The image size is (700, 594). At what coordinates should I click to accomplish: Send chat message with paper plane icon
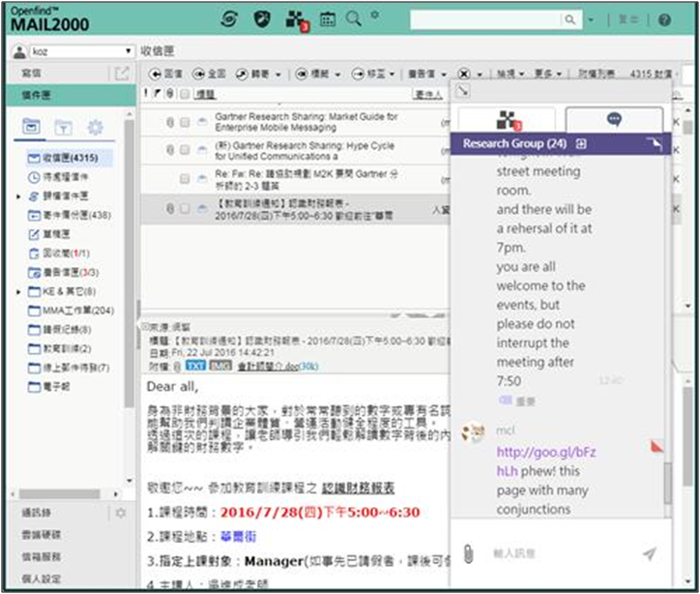(x=649, y=553)
